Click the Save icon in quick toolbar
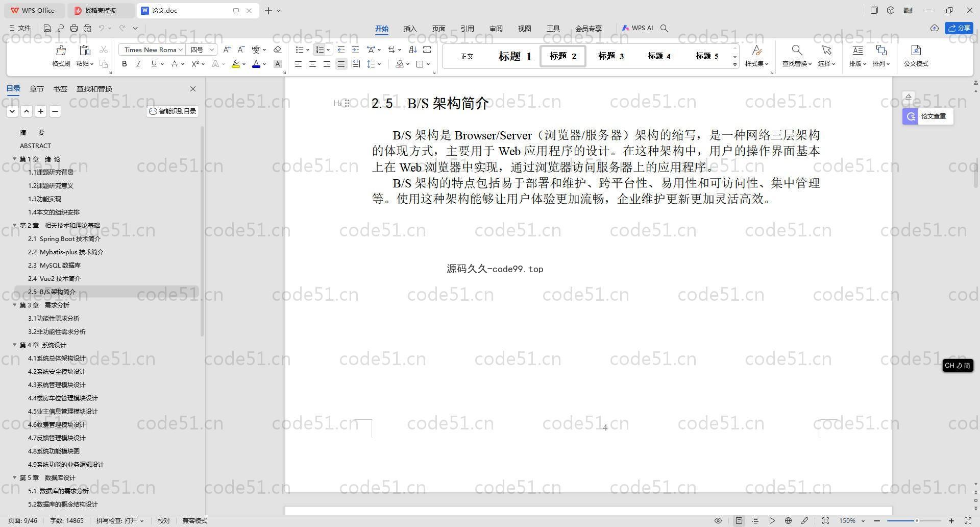The image size is (980, 527). 47,28
